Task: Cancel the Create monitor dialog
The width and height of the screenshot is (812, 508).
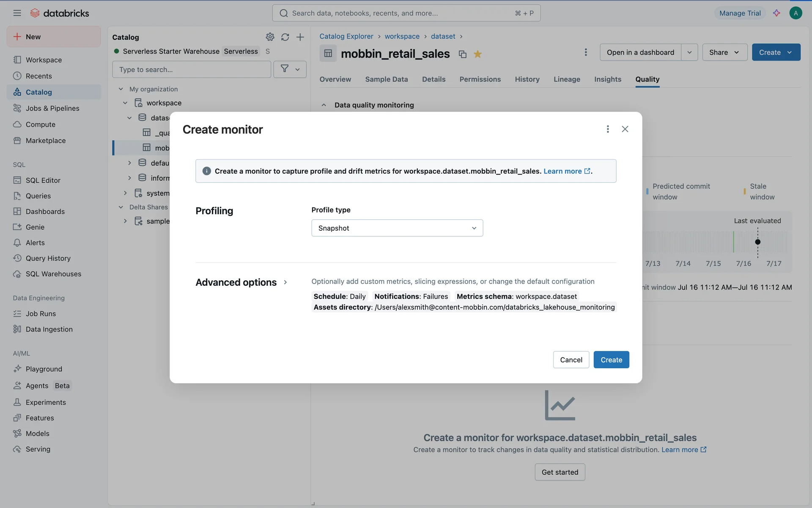Action: [571, 360]
